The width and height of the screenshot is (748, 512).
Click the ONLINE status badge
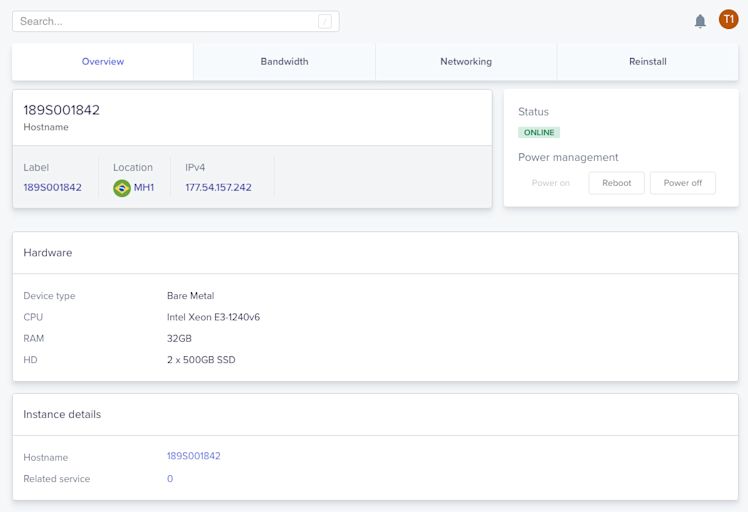pos(539,133)
